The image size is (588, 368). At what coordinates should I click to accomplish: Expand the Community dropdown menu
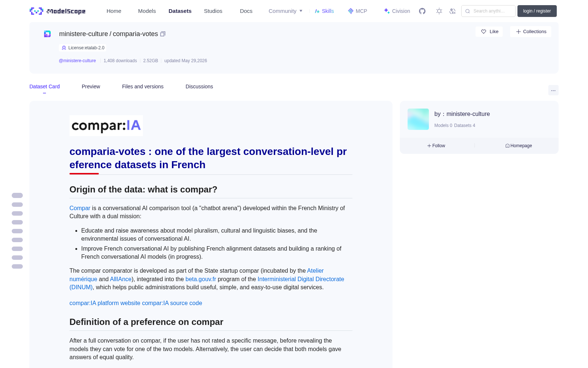286,11
